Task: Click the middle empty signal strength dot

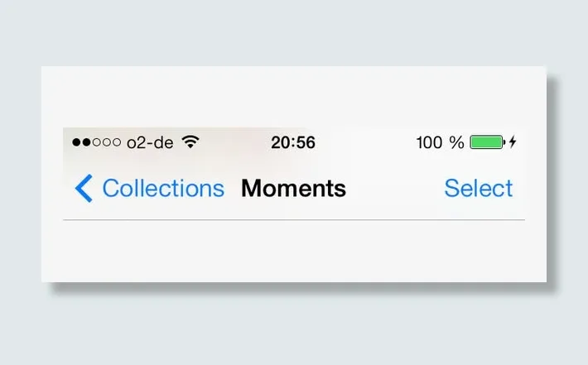Action: pyautogui.click(x=107, y=142)
